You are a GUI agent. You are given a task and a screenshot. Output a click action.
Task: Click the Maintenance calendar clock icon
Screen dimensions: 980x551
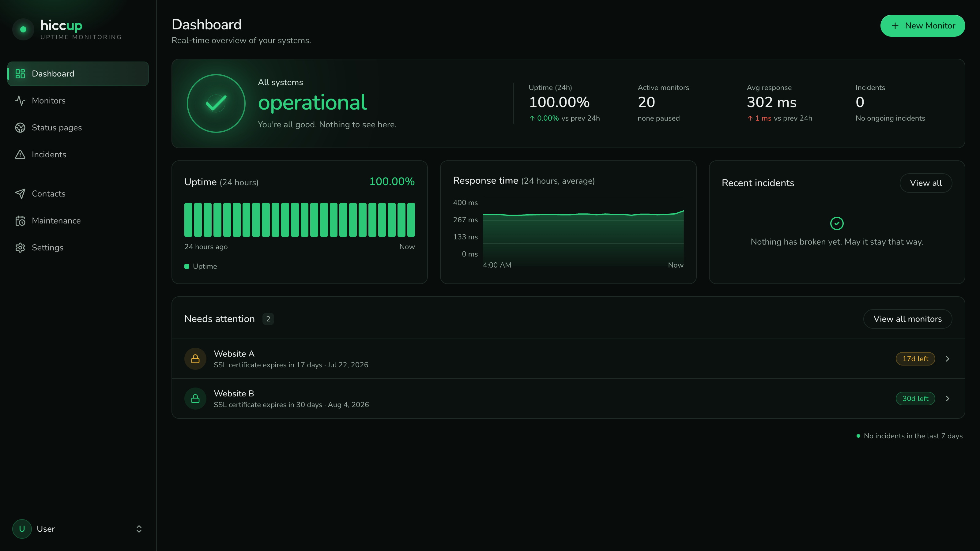20,221
